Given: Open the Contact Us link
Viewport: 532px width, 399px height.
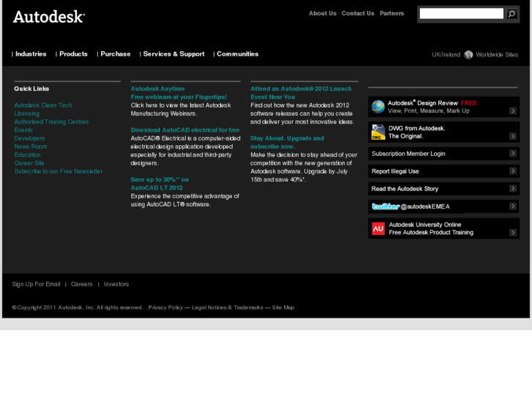Looking at the screenshot, I should pyautogui.click(x=358, y=13).
